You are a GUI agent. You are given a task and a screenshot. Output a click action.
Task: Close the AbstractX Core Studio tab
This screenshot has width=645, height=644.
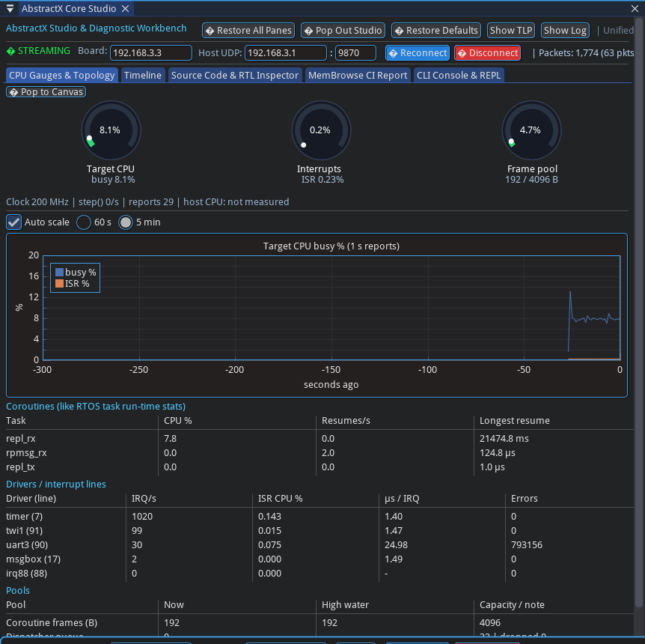pyautogui.click(x=126, y=9)
